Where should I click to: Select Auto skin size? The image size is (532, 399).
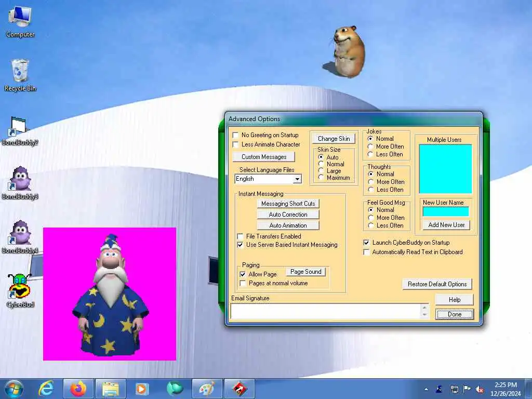pyautogui.click(x=321, y=157)
